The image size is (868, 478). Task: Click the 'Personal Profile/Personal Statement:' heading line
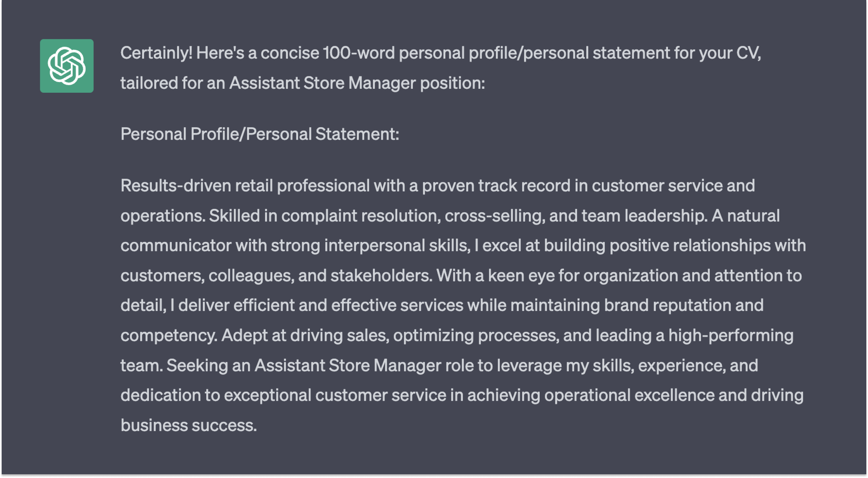pos(260,134)
